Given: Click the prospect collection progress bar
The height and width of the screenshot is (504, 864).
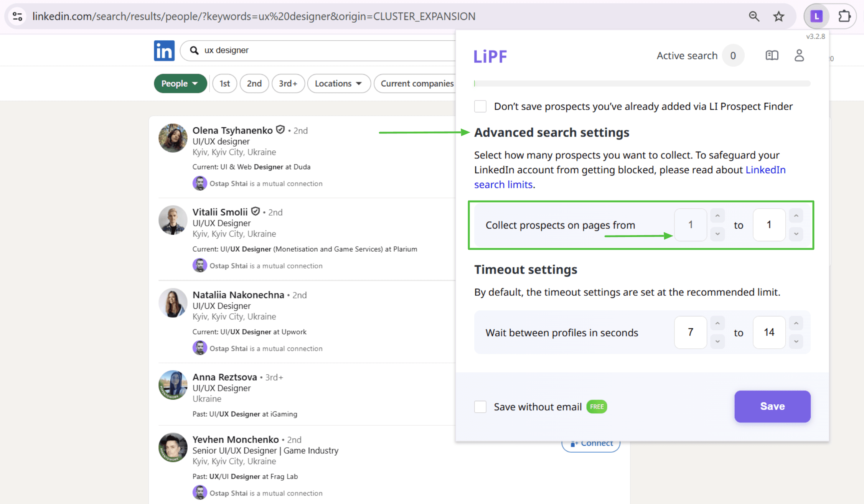Looking at the screenshot, I should [642, 83].
